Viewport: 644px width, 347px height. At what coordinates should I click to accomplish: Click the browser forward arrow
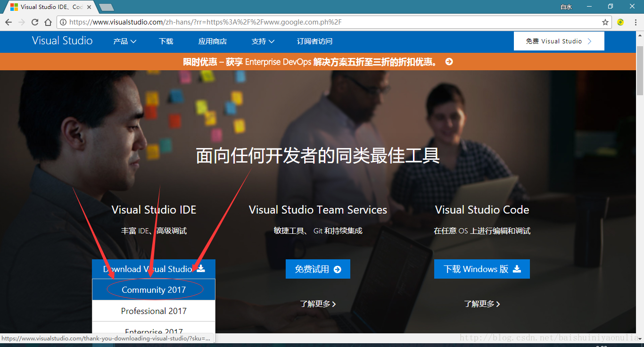point(22,22)
